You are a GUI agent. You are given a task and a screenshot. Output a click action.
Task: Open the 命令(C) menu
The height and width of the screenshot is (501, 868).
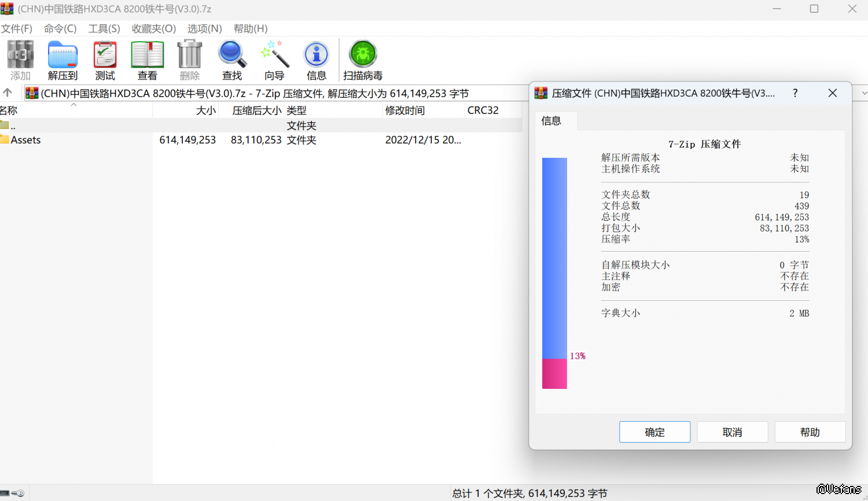tap(60, 28)
